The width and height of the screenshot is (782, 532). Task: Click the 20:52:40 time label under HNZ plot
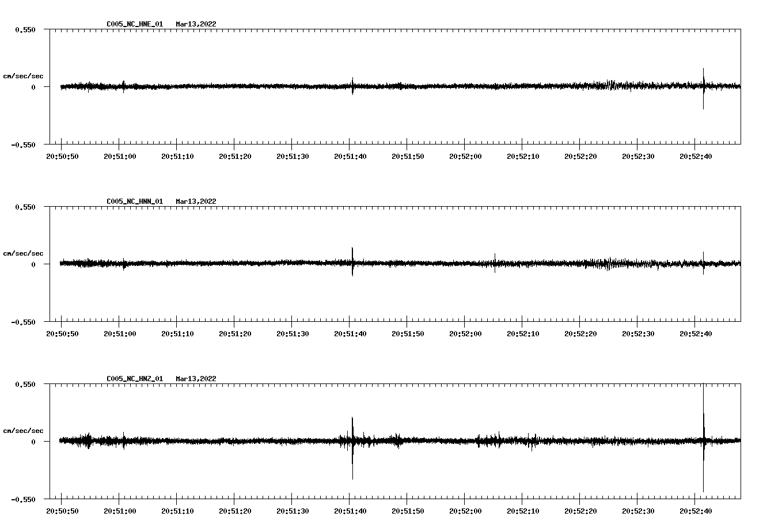pyautogui.click(x=696, y=511)
